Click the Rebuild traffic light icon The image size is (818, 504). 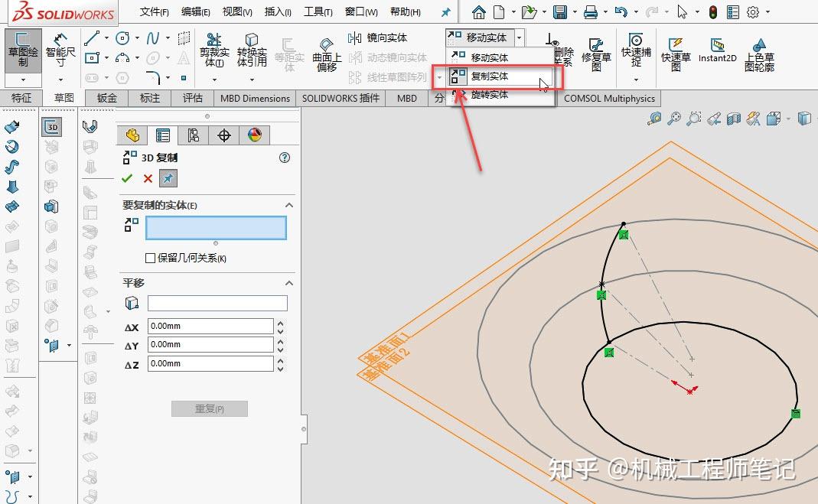point(713,11)
